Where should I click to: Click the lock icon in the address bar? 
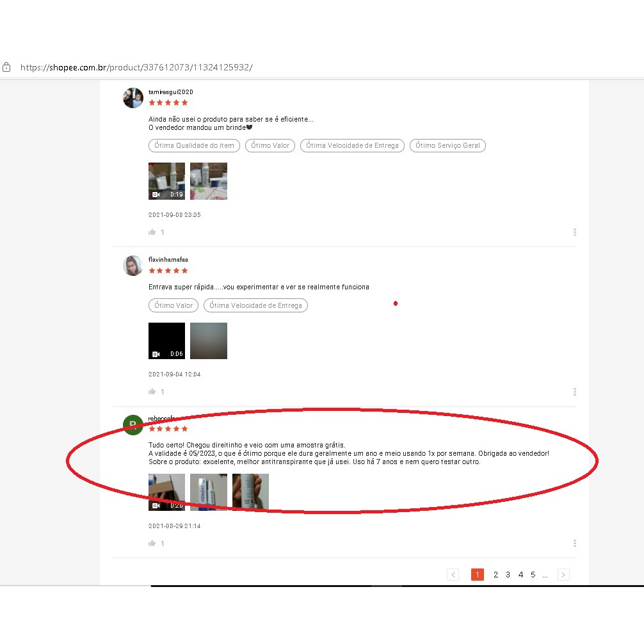pos(6,67)
